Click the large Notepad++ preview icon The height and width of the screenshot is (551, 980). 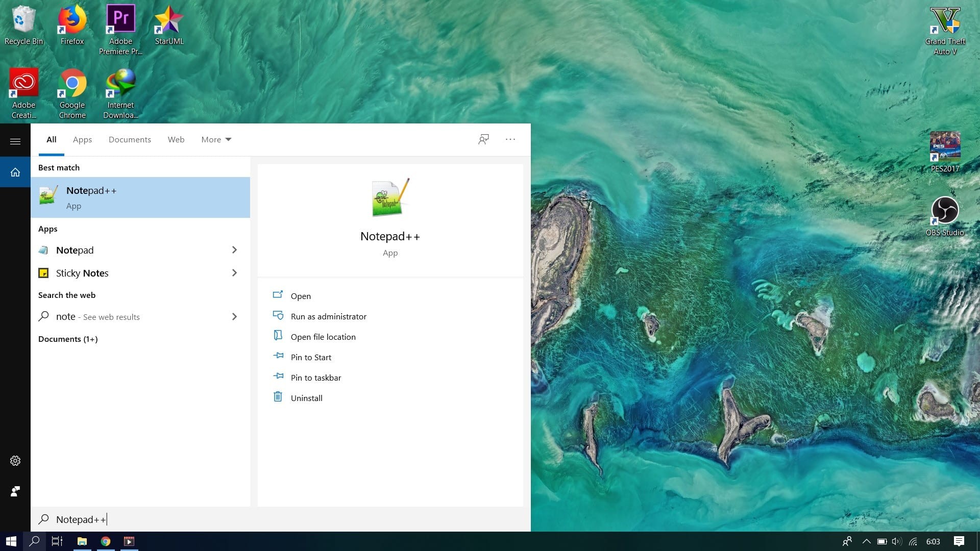pos(390,198)
